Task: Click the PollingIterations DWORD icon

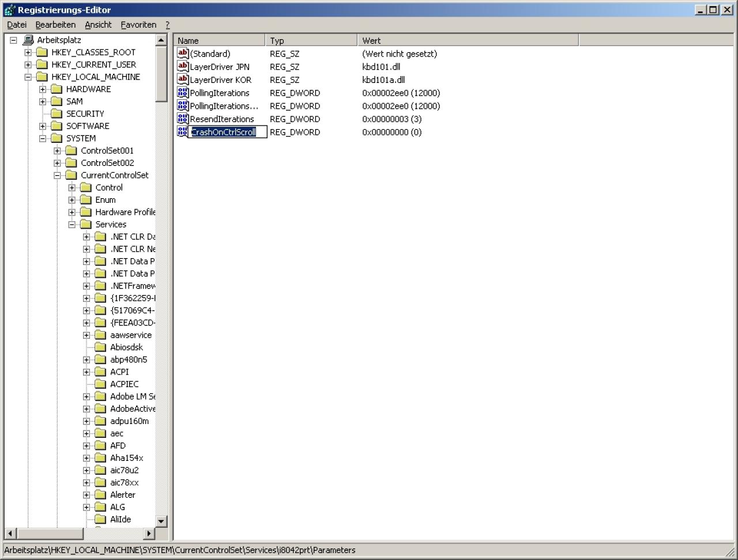Action: click(x=183, y=93)
